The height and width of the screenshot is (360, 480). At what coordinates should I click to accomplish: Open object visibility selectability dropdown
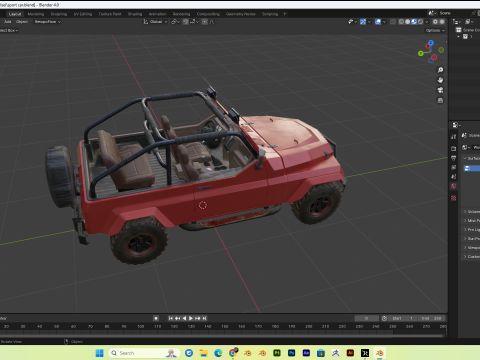pyautogui.click(x=352, y=22)
